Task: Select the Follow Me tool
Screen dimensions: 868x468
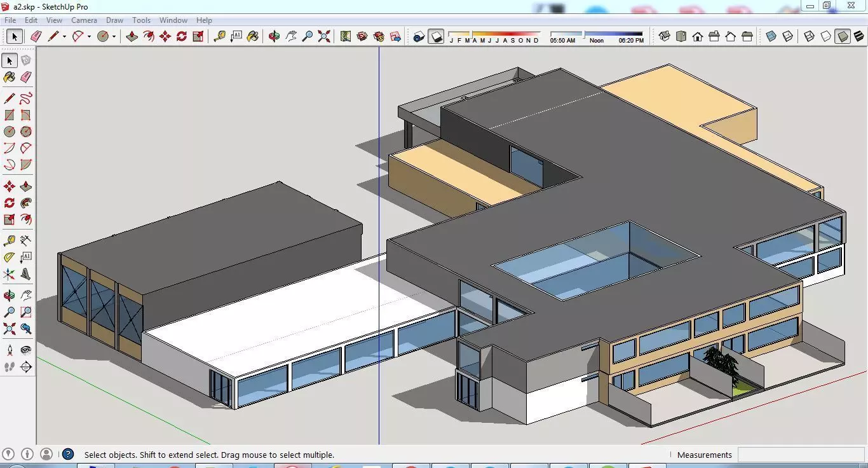Action: point(25,203)
